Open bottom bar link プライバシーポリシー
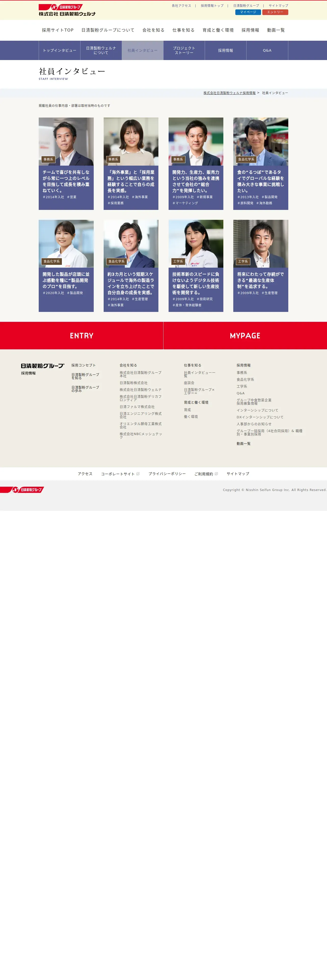Screen dimensions: 327x980 click(167, 474)
